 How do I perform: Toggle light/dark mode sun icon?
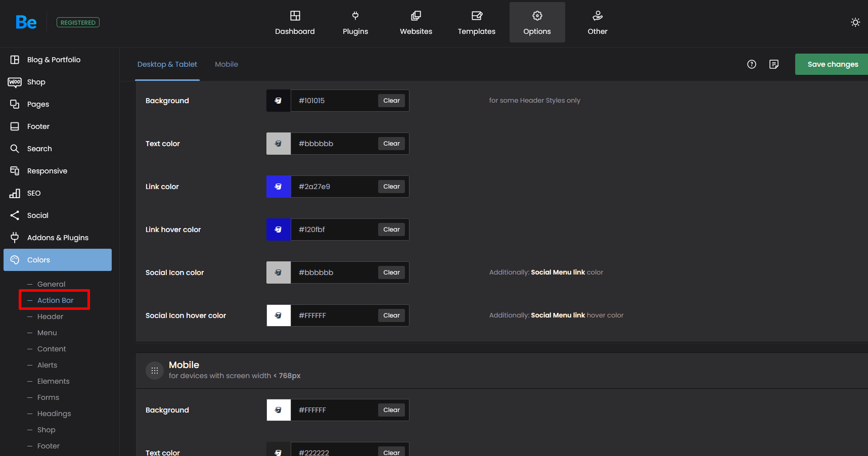(x=855, y=22)
